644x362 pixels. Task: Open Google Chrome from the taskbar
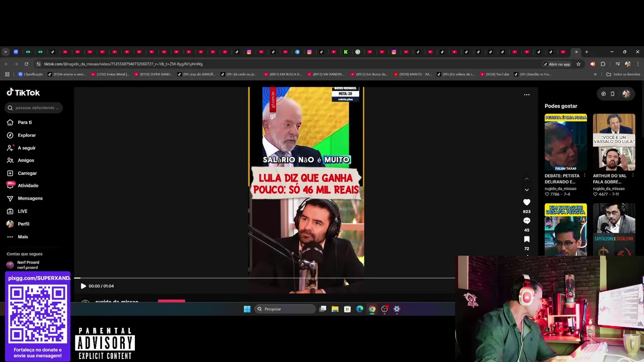click(372, 309)
